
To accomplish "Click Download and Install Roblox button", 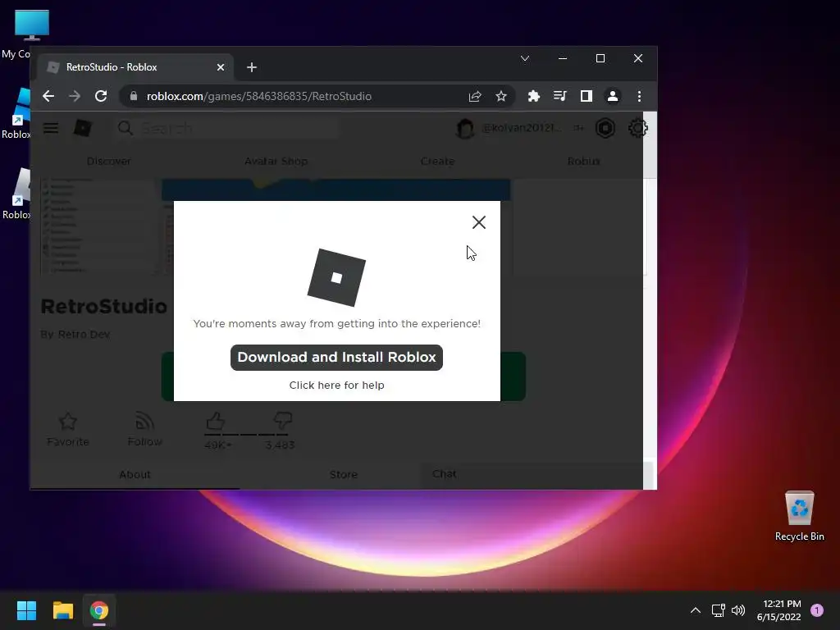I will point(336,358).
